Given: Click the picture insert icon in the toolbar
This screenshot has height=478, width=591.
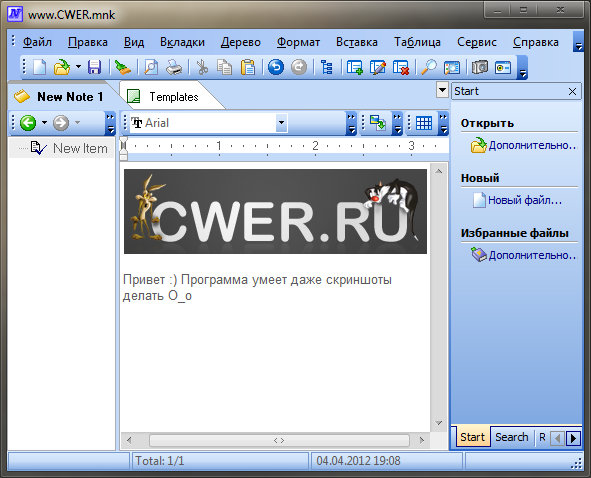Looking at the screenshot, I should [452, 68].
